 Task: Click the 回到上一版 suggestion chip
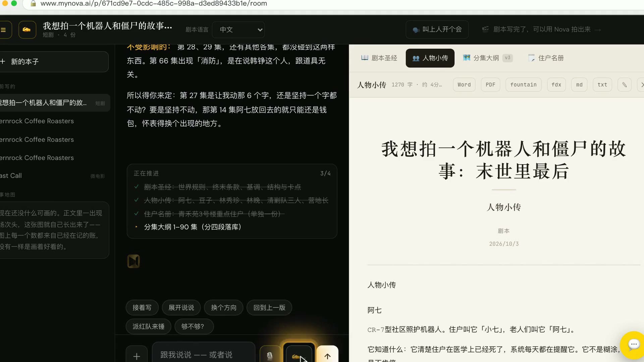(x=269, y=308)
